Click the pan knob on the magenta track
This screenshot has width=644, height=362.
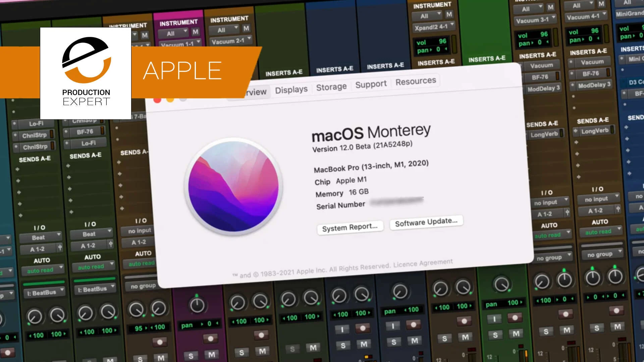(197, 305)
